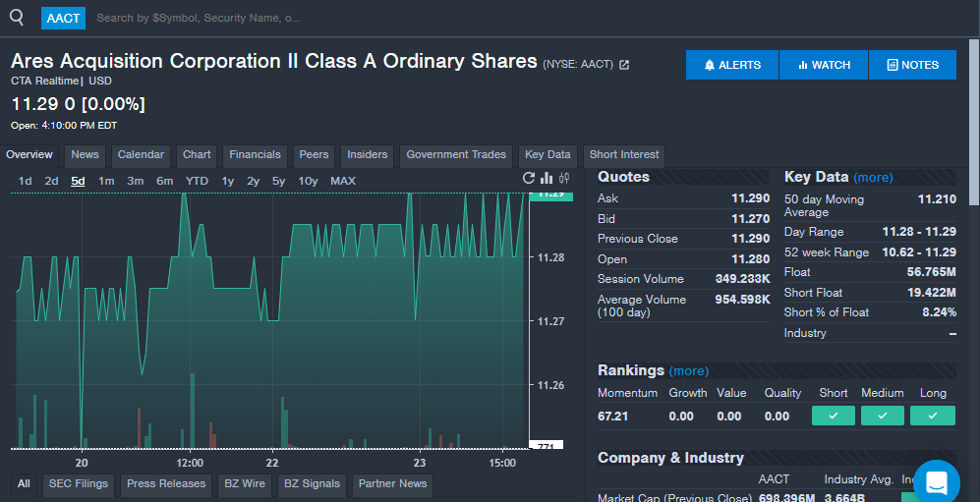Click the page vertical scrollbar

(974, 122)
